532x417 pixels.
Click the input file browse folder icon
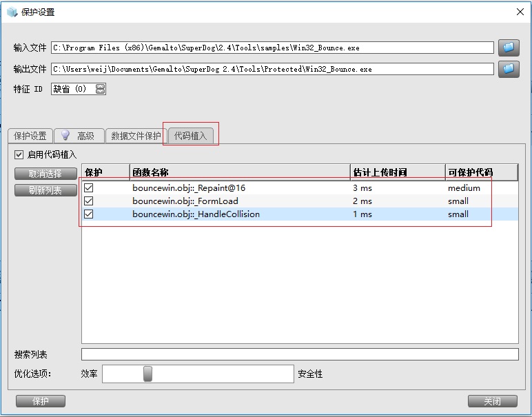[x=509, y=48]
